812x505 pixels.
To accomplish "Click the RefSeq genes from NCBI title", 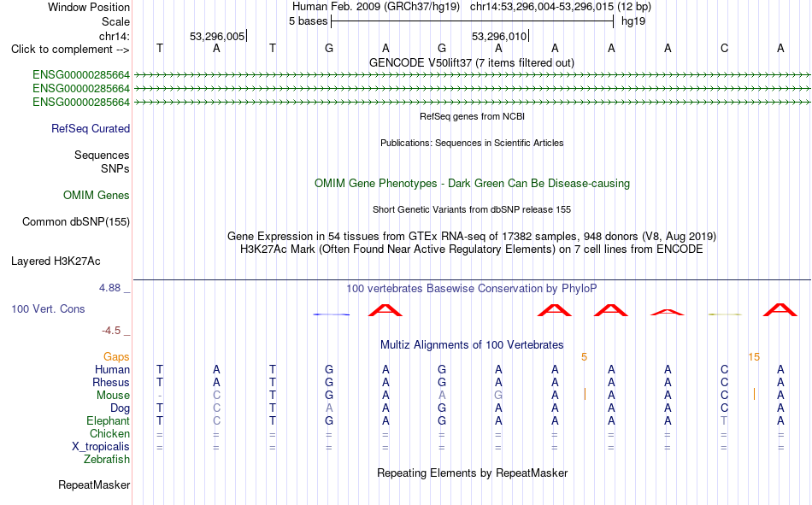I will click(x=473, y=116).
